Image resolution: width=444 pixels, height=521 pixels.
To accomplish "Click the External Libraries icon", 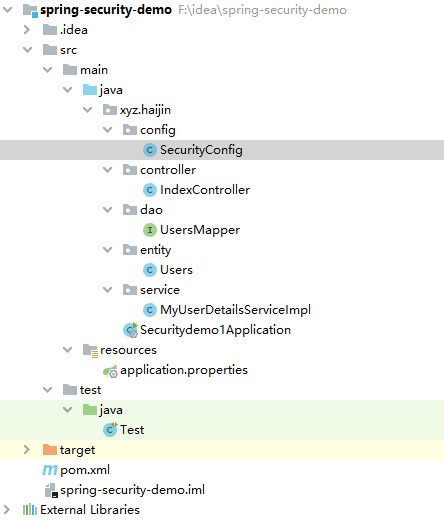I will coord(29,510).
